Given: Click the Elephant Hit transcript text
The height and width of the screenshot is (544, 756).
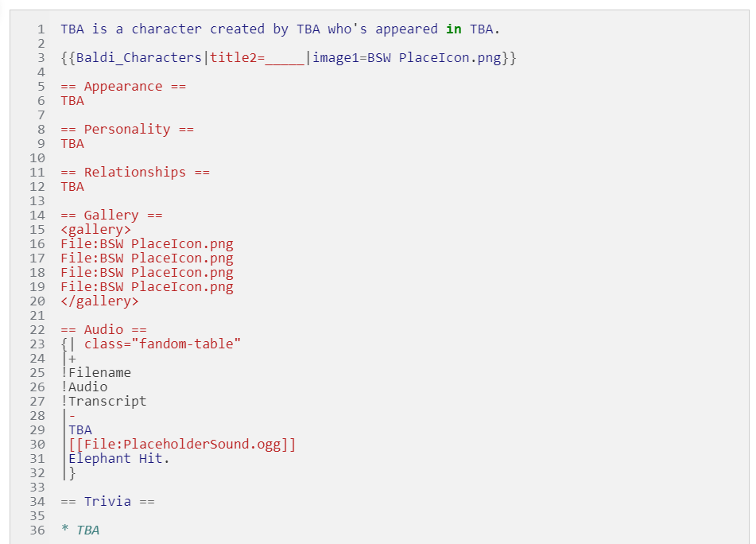Looking at the screenshot, I should [x=119, y=459].
